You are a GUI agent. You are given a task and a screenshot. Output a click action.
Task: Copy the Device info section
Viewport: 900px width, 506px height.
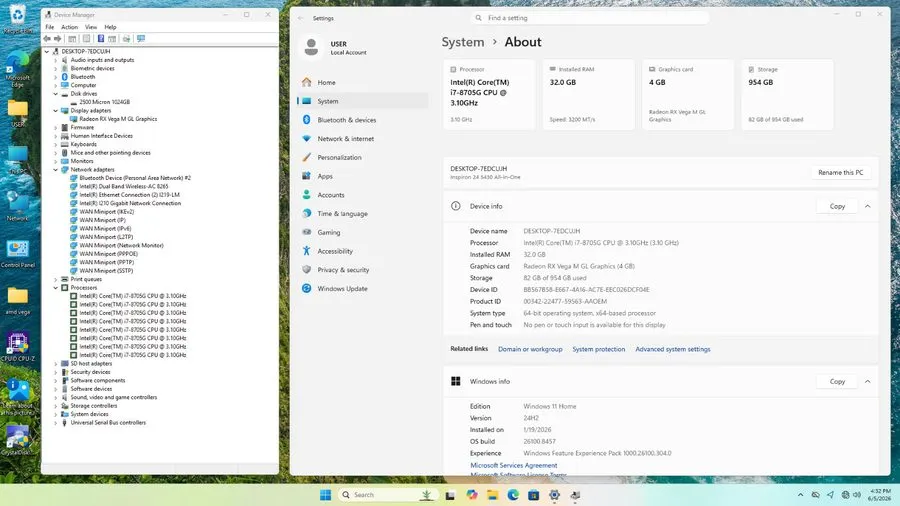coord(837,207)
